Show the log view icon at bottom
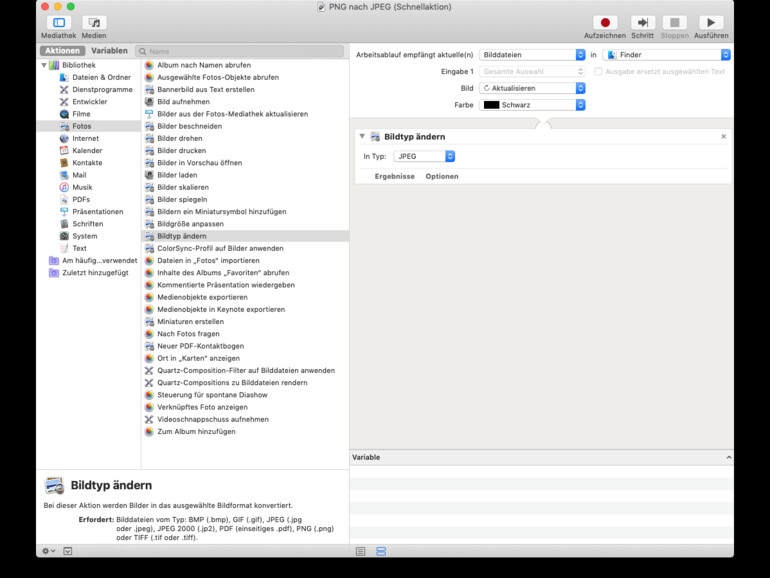 point(360,551)
